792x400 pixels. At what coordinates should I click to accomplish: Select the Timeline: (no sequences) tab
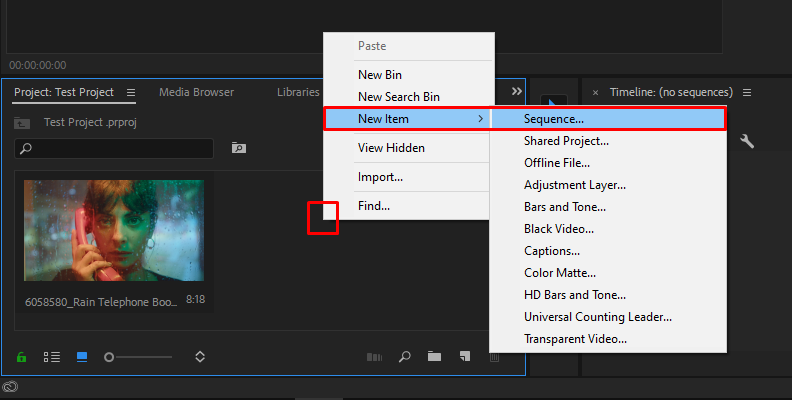(x=671, y=92)
